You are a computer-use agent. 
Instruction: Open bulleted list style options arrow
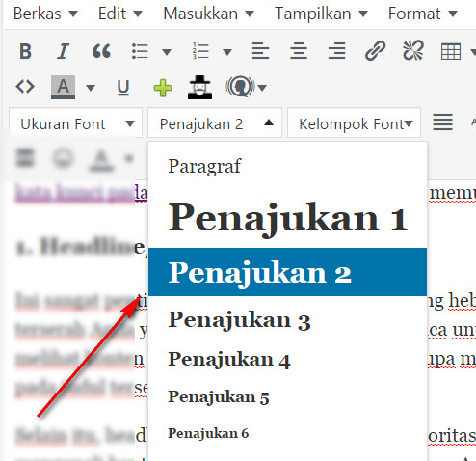tap(167, 52)
